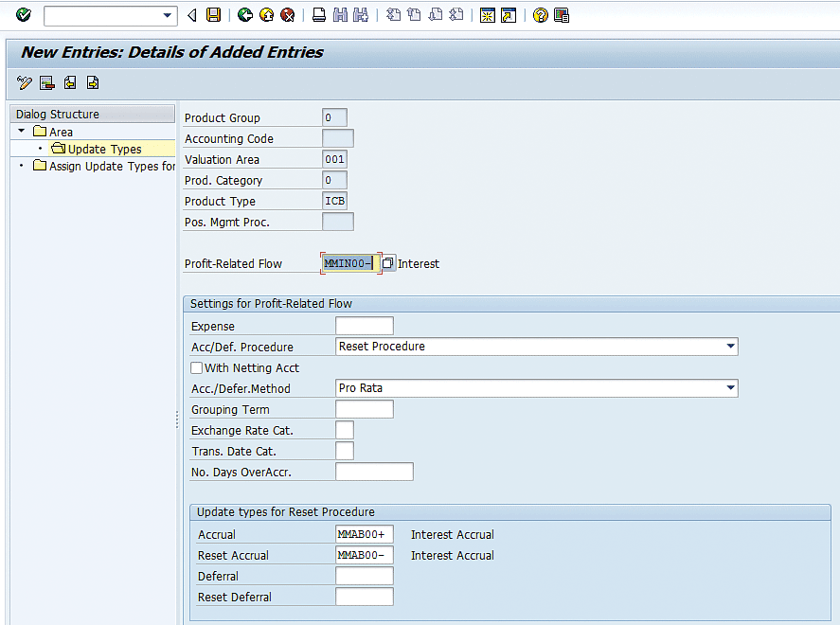Click the Exchange Rate Cat. field
The width and height of the screenshot is (840, 625).
(345, 430)
